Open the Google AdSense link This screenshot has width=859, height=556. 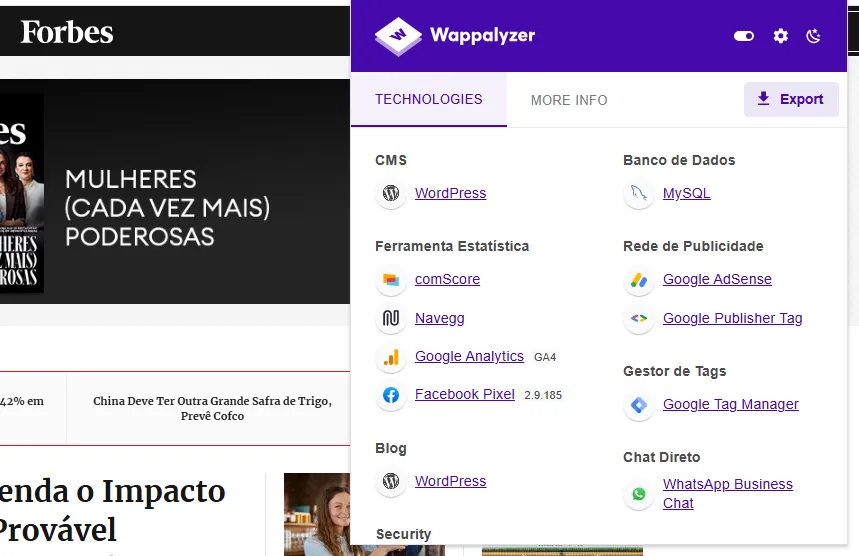coord(717,279)
